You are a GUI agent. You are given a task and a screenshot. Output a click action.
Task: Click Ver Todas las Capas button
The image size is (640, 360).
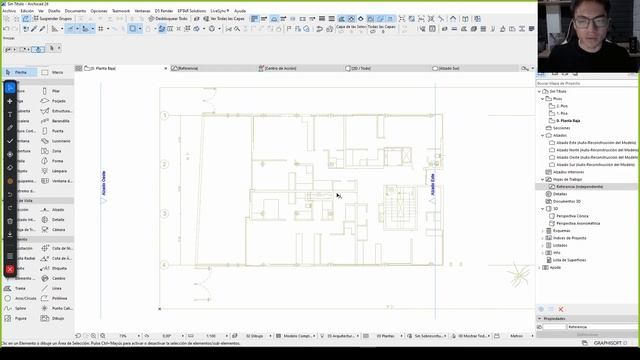[224, 19]
